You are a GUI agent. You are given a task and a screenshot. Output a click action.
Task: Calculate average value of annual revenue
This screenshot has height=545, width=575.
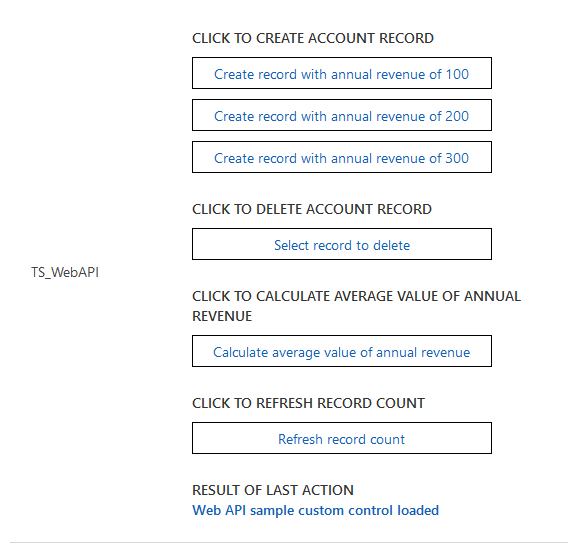pos(342,351)
